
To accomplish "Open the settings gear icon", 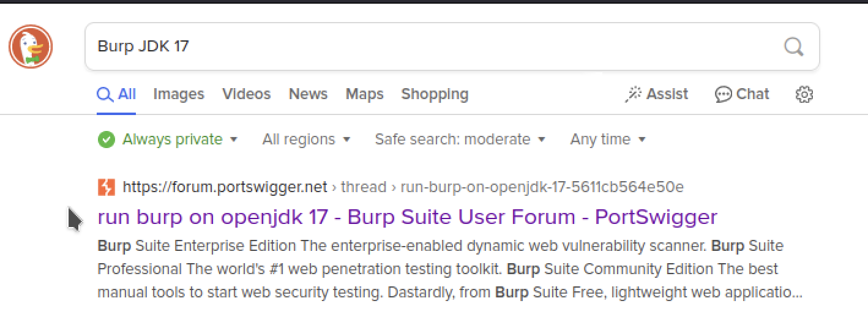I will 804,94.
